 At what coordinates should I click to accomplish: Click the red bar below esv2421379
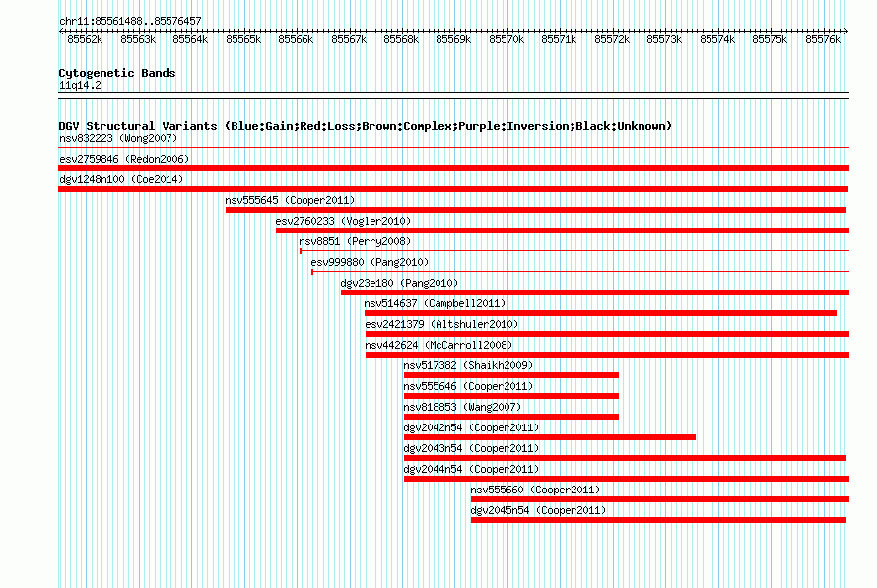tap(607, 334)
